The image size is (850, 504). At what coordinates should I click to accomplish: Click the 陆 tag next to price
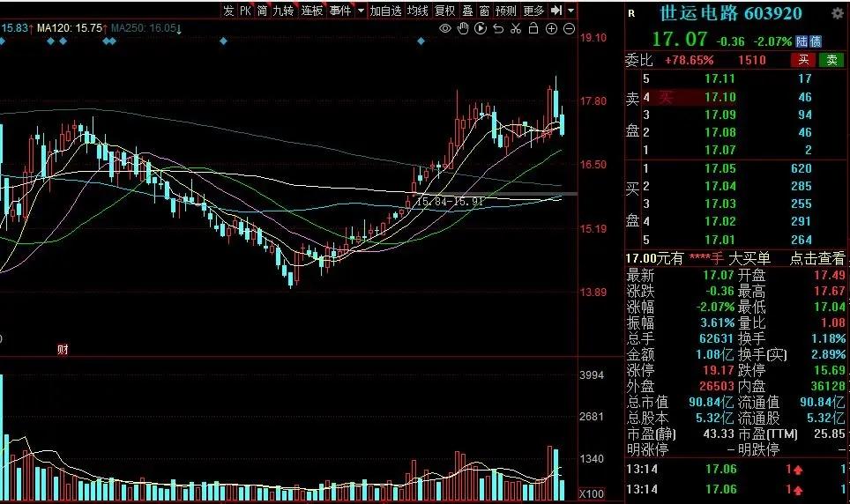(x=802, y=41)
